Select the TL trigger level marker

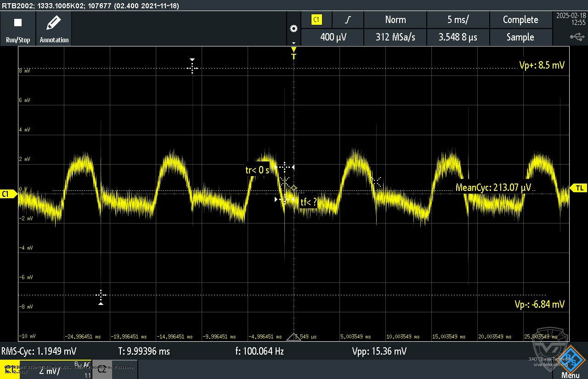[579, 188]
